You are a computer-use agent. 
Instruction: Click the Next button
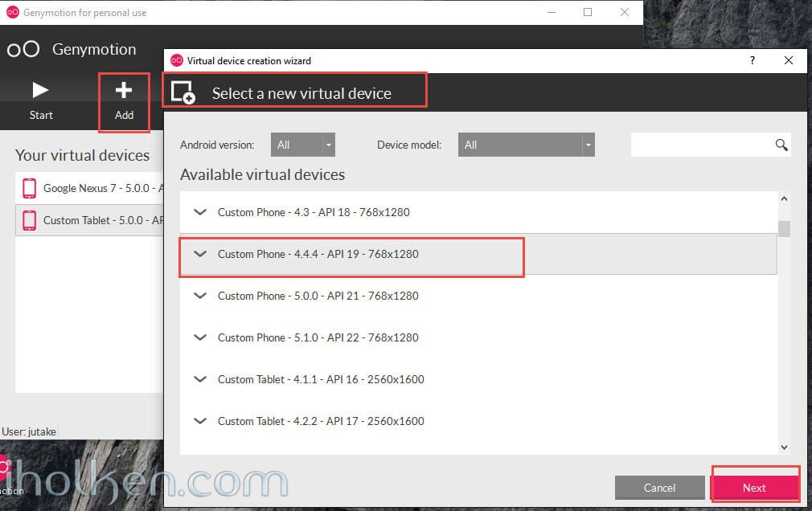(755, 488)
